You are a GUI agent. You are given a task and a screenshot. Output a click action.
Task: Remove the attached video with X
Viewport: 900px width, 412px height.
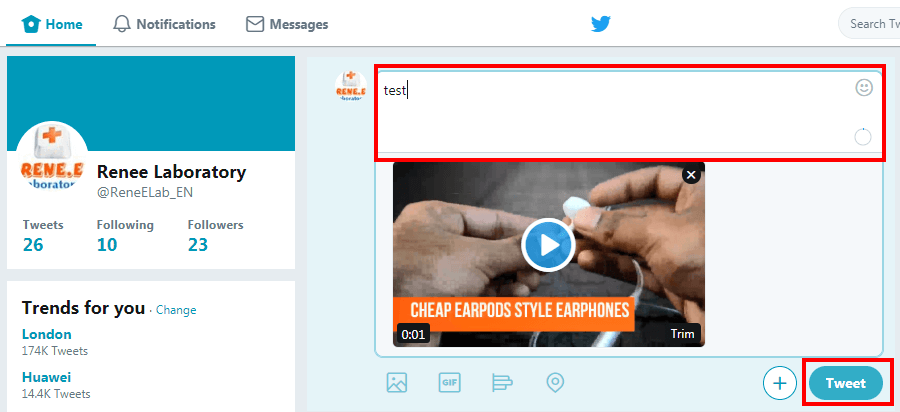pos(690,175)
